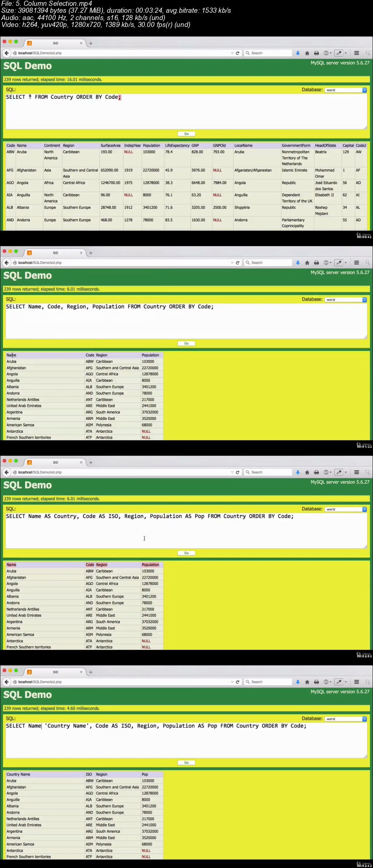
Task: Click back arrow in 'Name AS Country' query window
Action: click(7, 472)
